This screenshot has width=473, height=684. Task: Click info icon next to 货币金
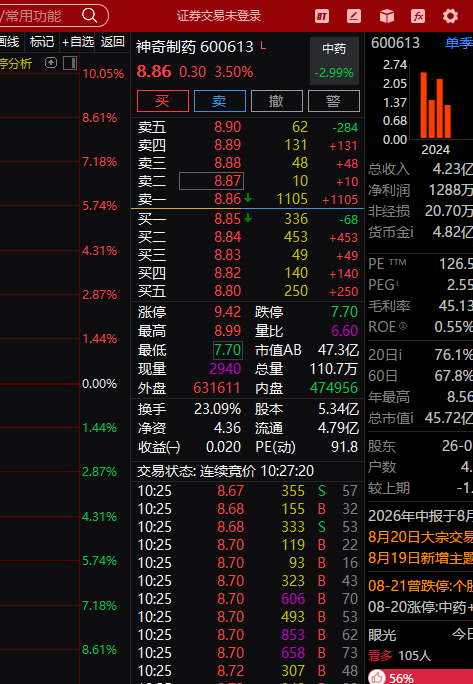(x=411, y=232)
